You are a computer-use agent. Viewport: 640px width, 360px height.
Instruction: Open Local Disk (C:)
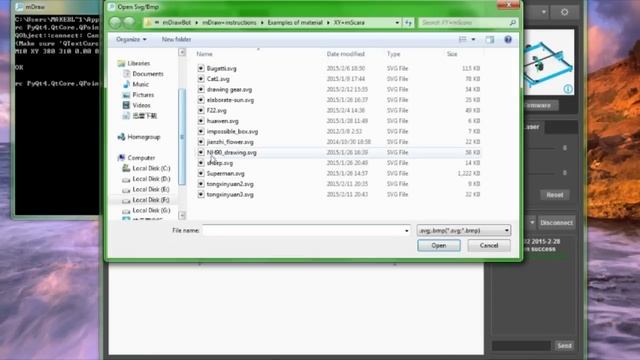tap(151, 169)
